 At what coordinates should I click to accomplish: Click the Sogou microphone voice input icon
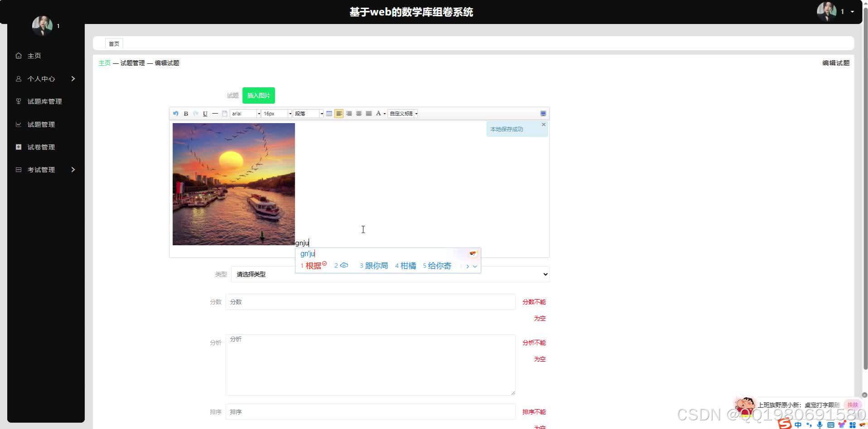[x=820, y=424]
